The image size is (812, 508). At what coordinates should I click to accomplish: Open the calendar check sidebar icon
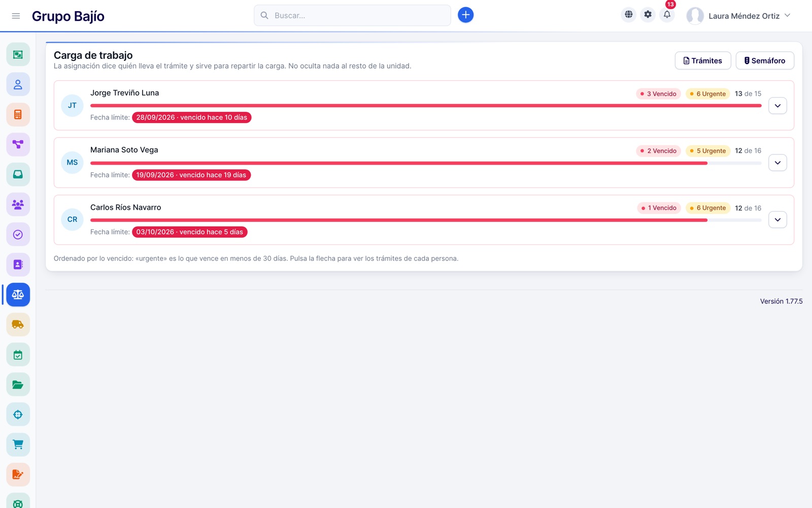coord(18,355)
